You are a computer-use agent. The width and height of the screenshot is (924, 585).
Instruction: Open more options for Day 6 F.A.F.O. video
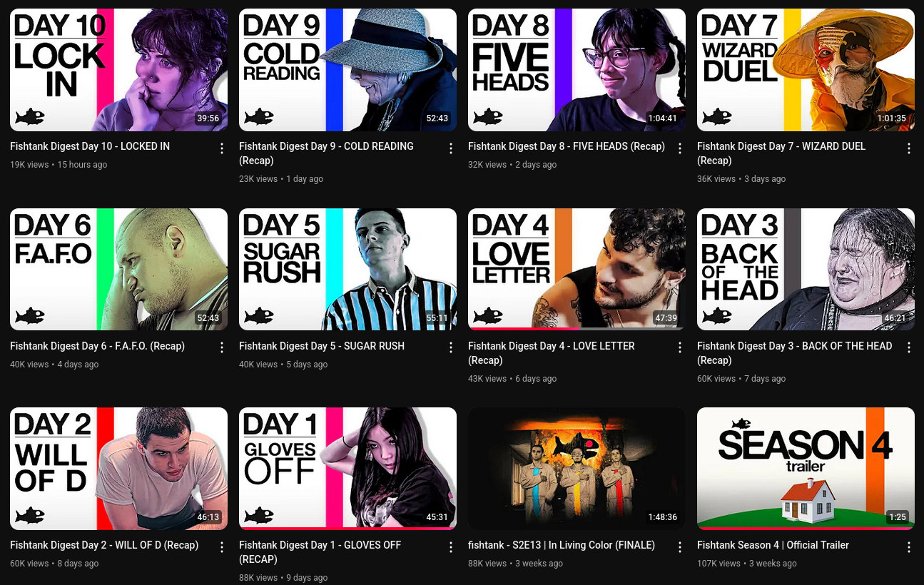(x=222, y=347)
